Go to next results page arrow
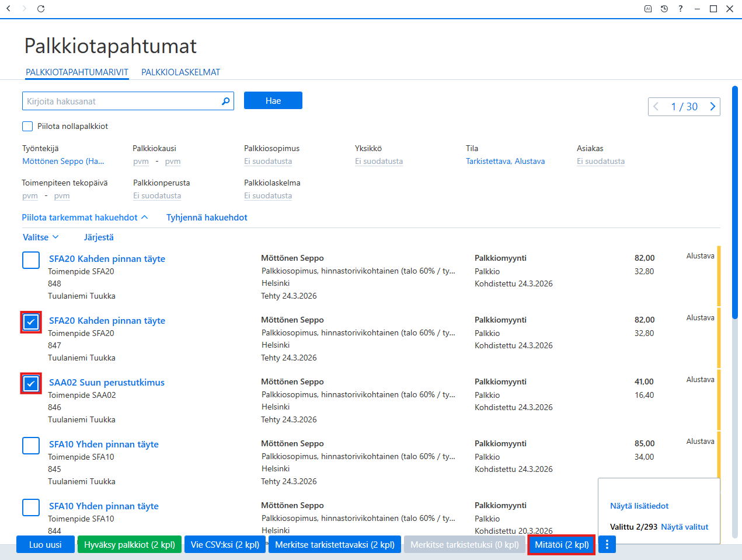 tap(712, 107)
